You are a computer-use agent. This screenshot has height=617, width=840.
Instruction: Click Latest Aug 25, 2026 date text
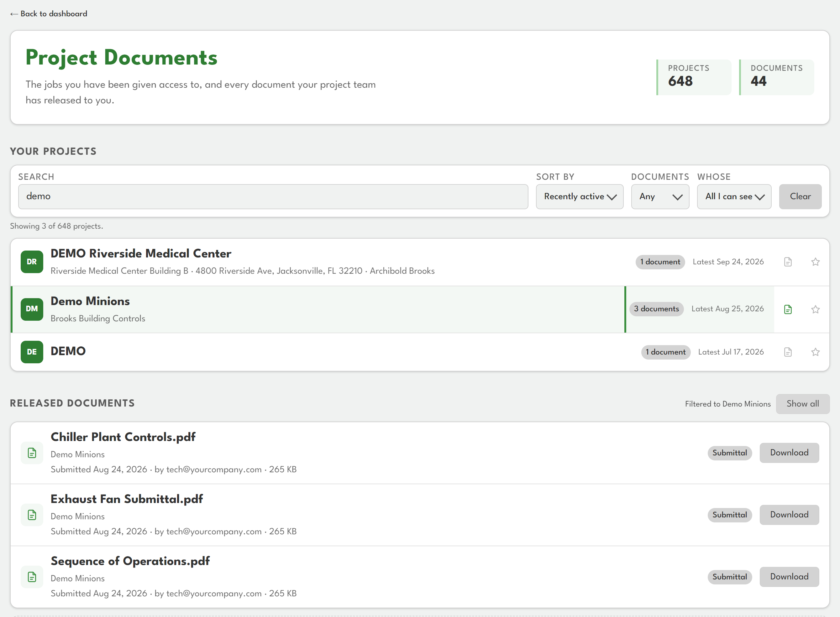(x=727, y=309)
